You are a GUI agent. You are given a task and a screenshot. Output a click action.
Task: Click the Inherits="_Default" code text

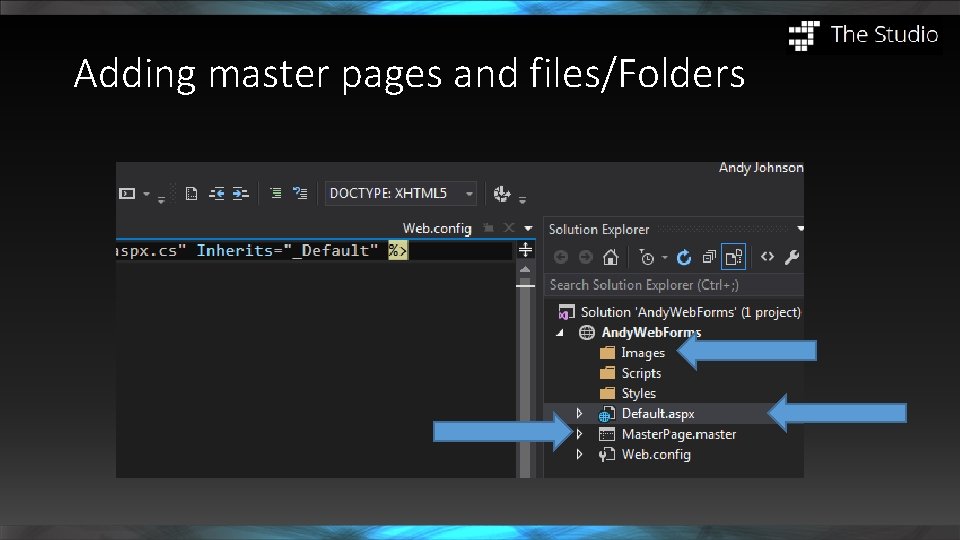287,250
